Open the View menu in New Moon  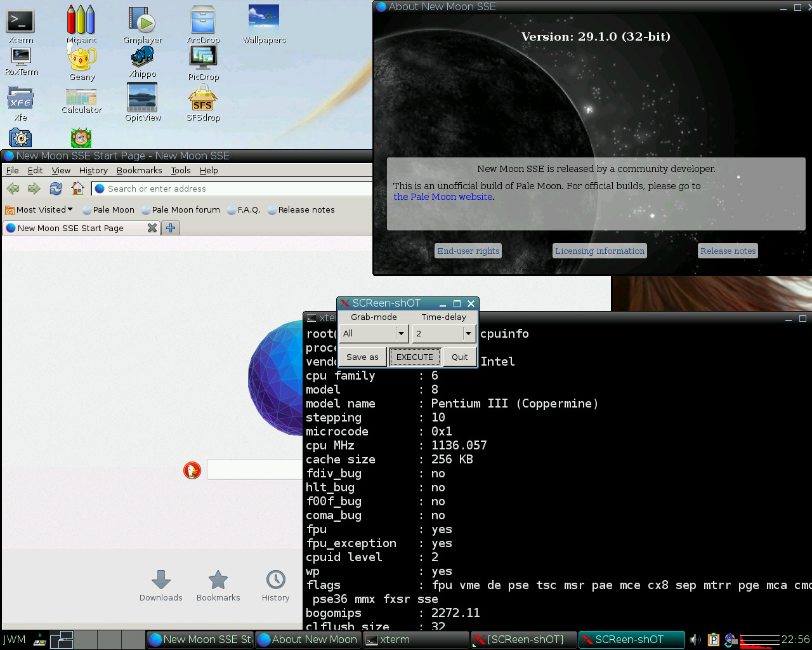point(61,170)
